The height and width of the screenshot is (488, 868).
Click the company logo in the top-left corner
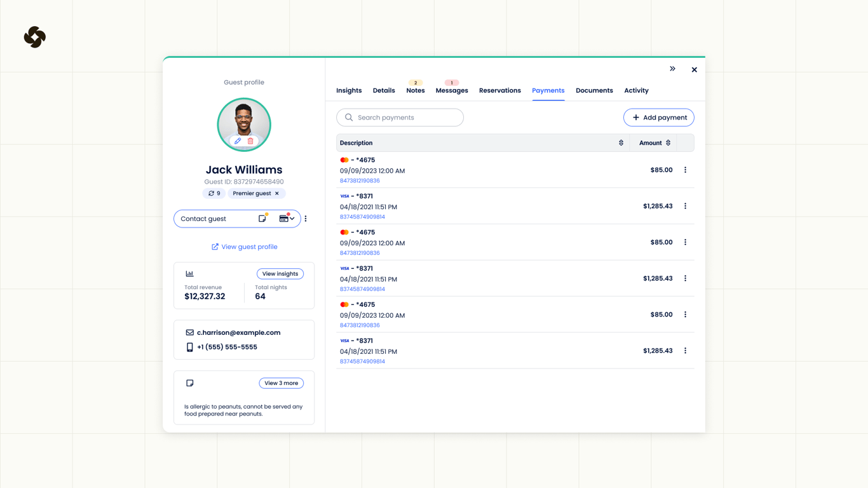pyautogui.click(x=35, y=37)
